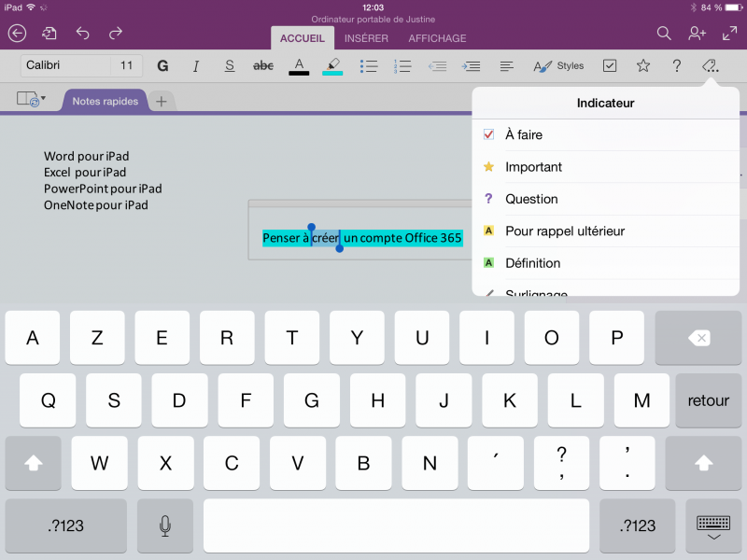Switch to the AFFICHAGE tab
The image size is (747, 560).
click(437, 38)
